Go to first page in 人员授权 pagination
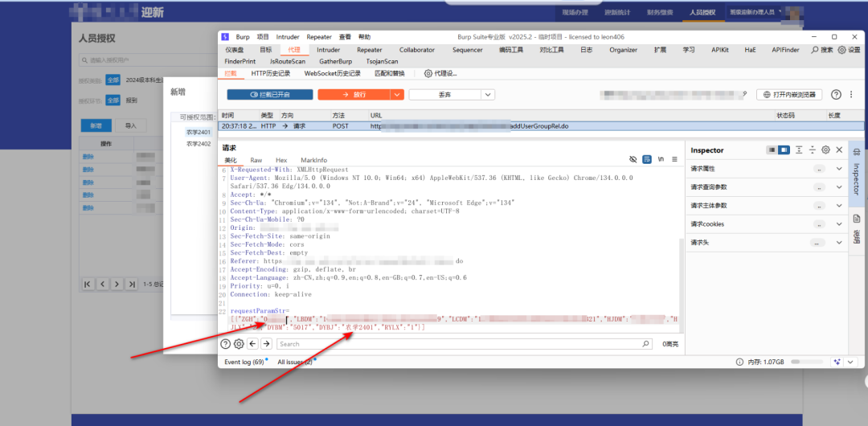Screen dimensions: 868x426 click(x=88, y=285)
